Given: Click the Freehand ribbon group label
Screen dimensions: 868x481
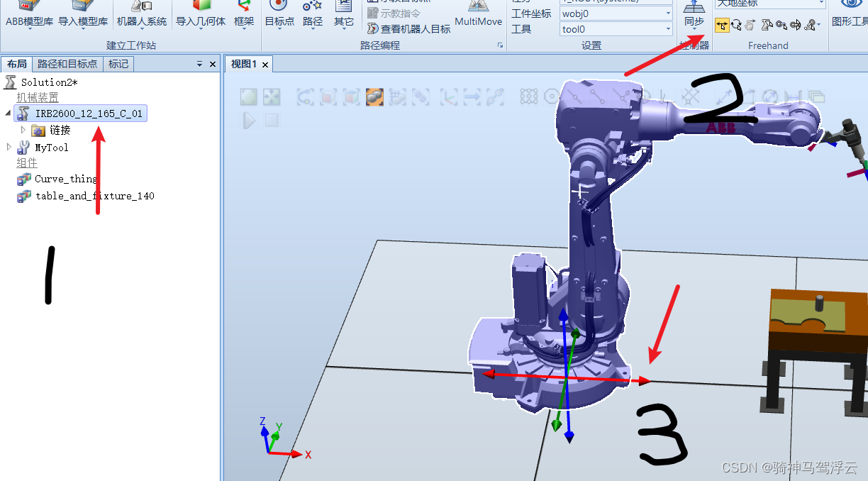Looking at the screenshot, I should point(768,45).
